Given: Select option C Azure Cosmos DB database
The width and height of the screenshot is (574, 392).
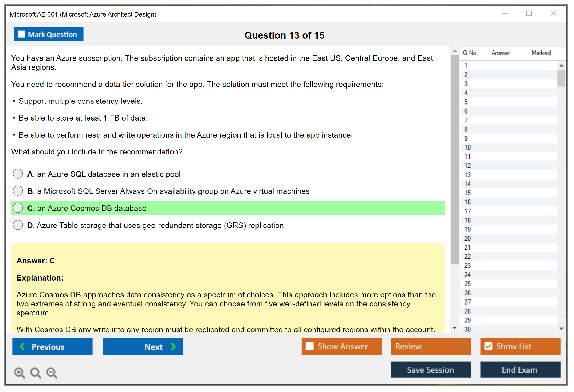Looking at the screenshot, I should pyautogui.click(x=18, y=208).
